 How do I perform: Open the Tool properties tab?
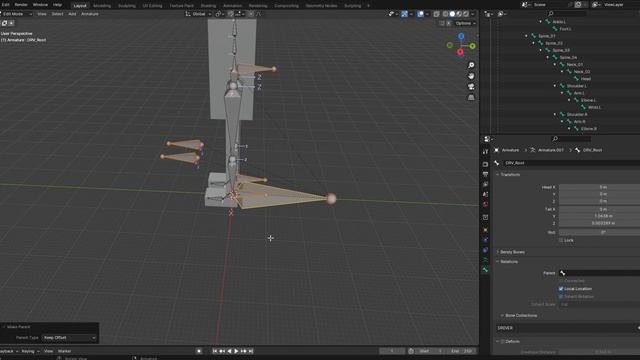485,151
